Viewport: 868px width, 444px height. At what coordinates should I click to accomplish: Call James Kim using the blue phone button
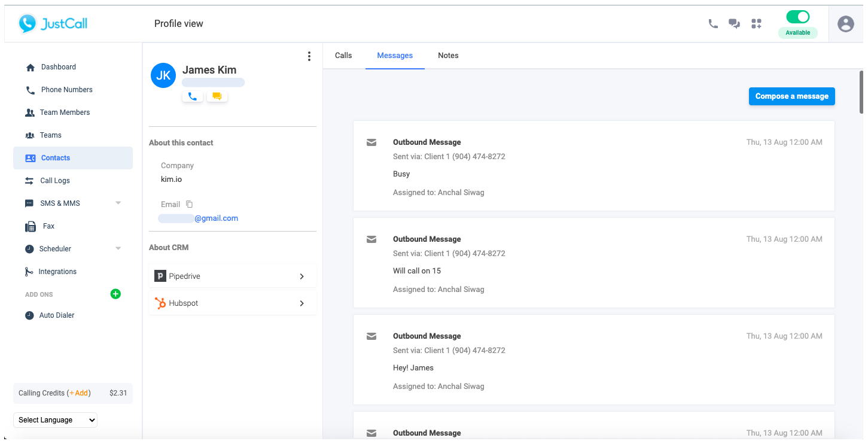point(193,96)
